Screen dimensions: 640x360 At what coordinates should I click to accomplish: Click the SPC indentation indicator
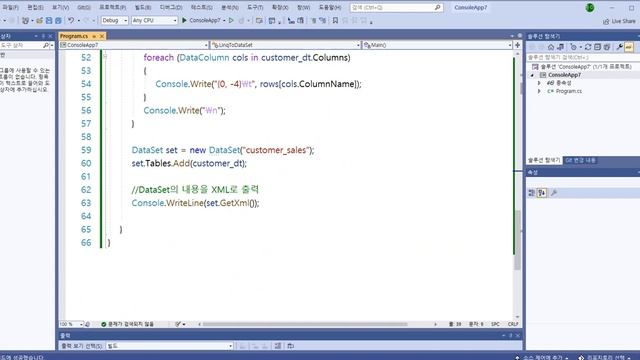(496, 324)
